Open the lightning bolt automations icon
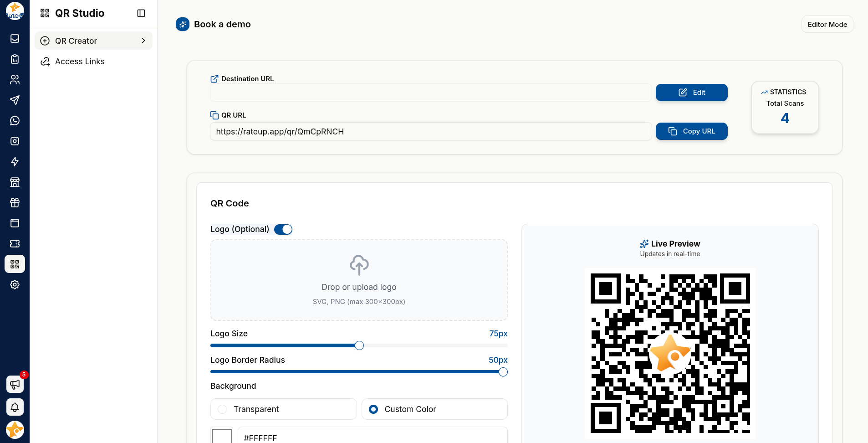 [x=15, y=162]
